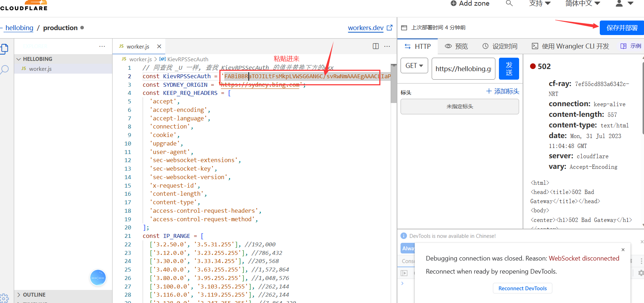644x303 pixels.
Task: Open the 简体中文 language dropdown
Action: point(583,3)
